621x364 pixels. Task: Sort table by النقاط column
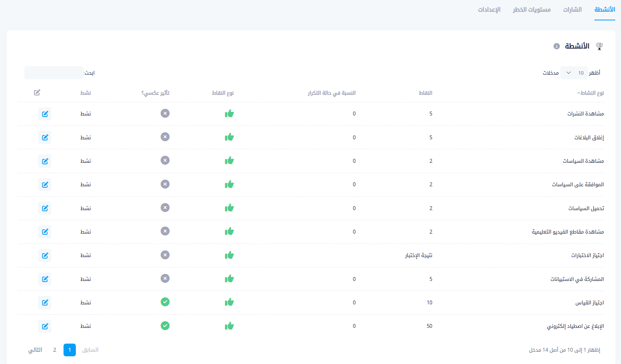425,93
